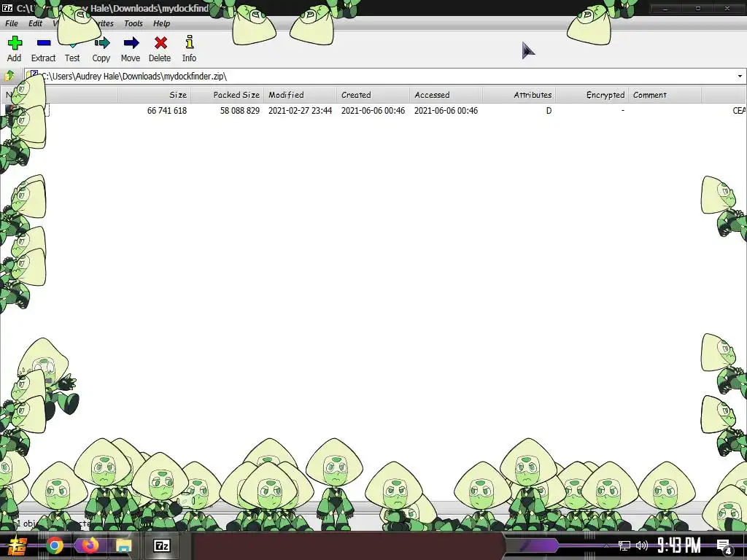Open the Help menu
747x560 pixels.
[x=161, y=23]
